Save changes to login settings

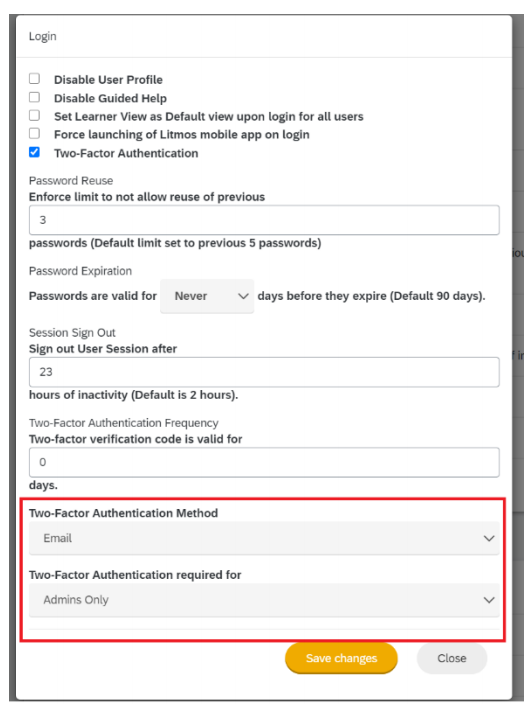(341, 658)
